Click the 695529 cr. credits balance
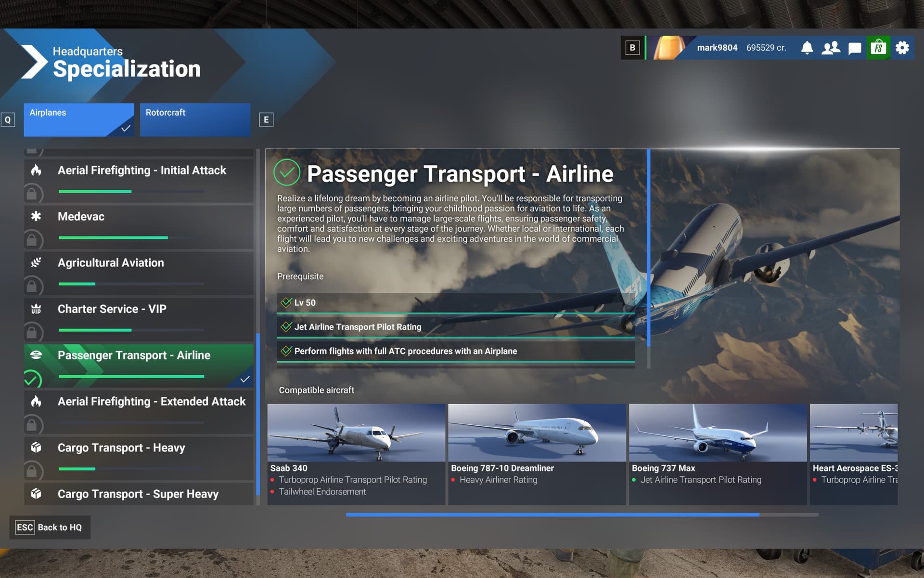This screenshot has width=924, height=578. [x=766, y=48]
